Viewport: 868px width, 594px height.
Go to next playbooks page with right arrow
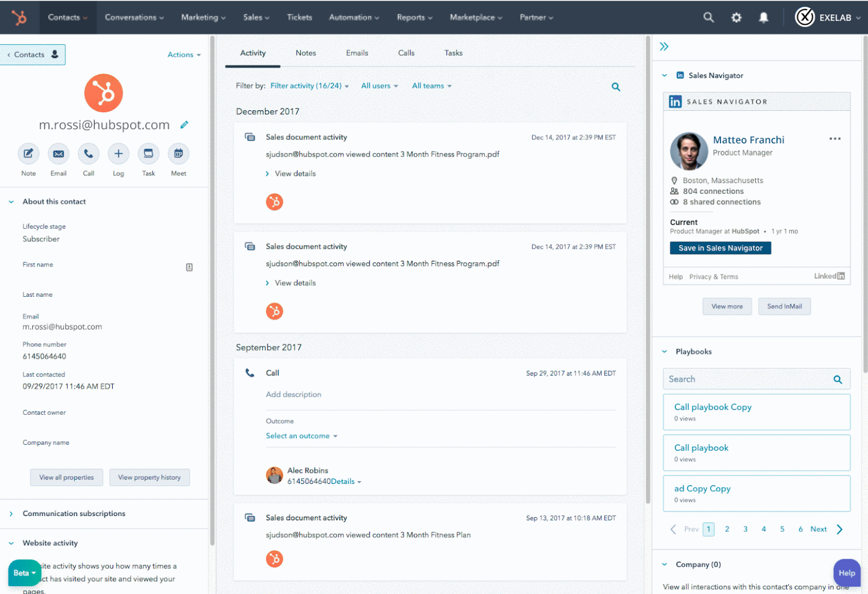click(x=840, y=529)
